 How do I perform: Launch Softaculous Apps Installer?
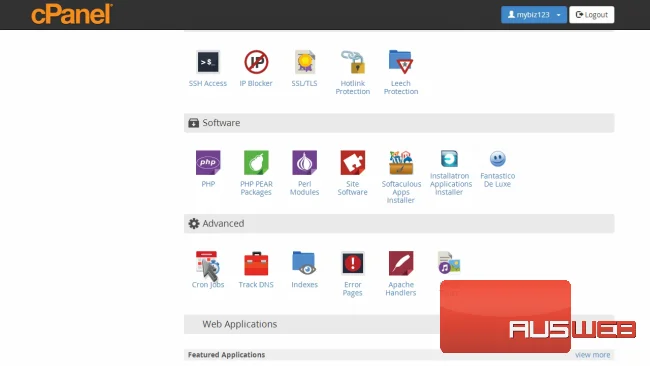[401, 162]
